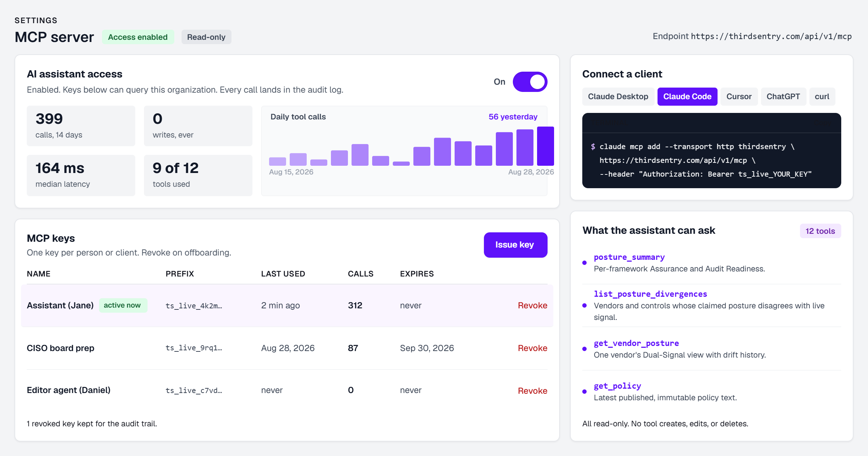Show the curl connection instructions tab

pos(822,97)
